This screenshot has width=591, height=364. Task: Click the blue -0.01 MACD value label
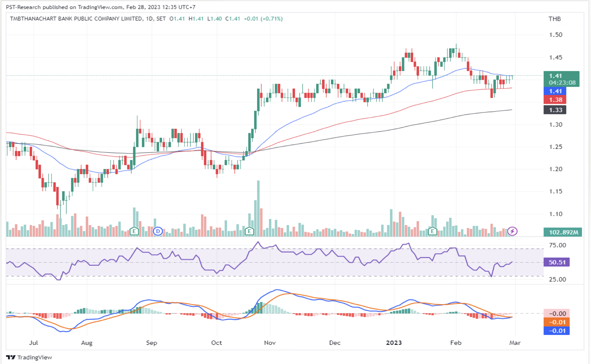[557, 331]
